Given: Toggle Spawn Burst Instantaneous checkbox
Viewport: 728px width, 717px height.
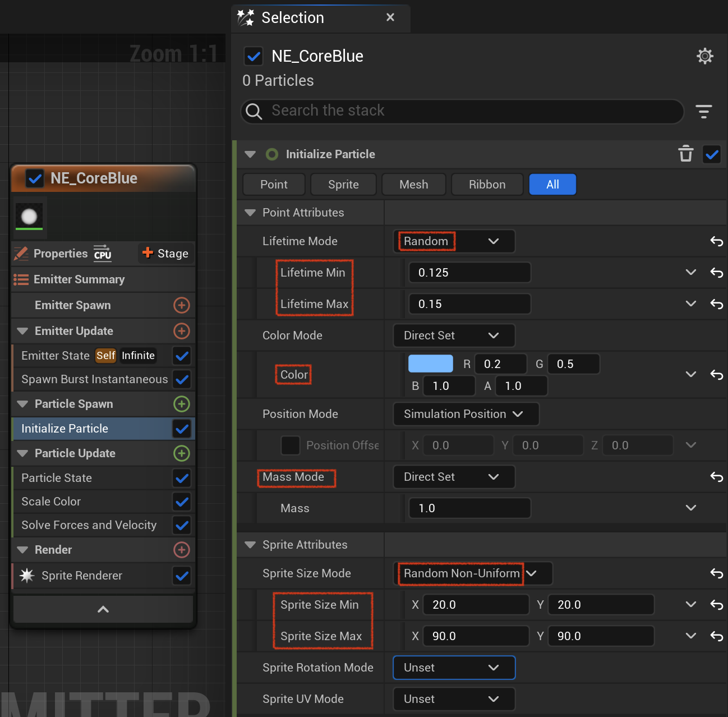Looking at the screenshot, I should (x=182, y=379).
